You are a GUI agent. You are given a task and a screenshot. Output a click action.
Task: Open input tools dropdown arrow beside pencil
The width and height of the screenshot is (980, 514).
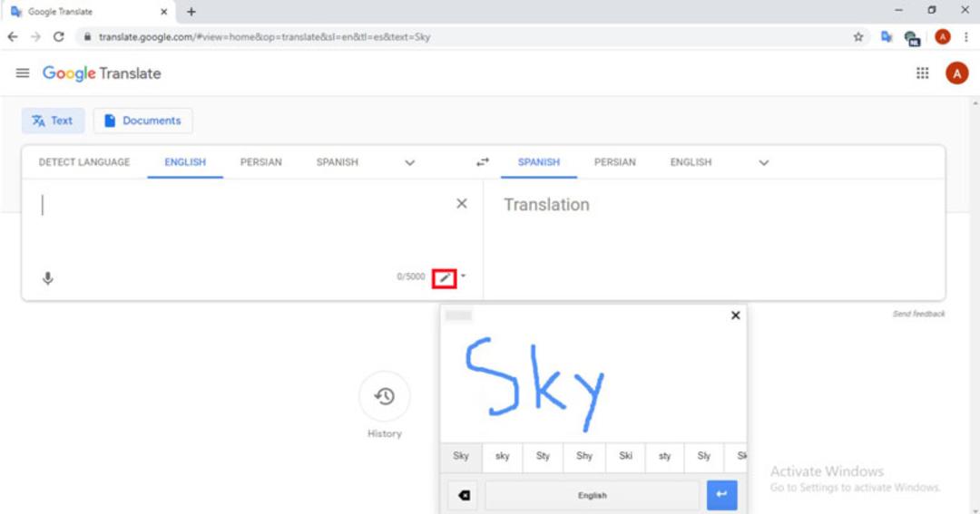[463, 276]
